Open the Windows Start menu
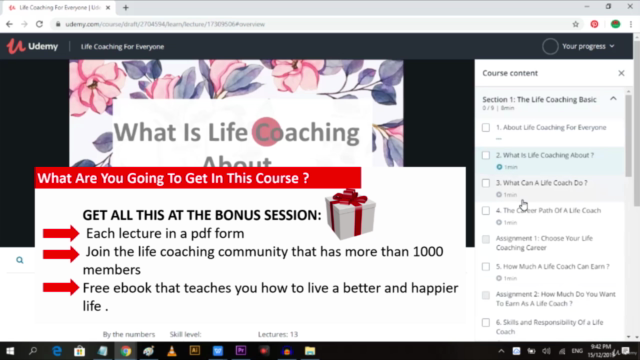The height and width of the screenshot is (360, 640). (x=10, y=351)
